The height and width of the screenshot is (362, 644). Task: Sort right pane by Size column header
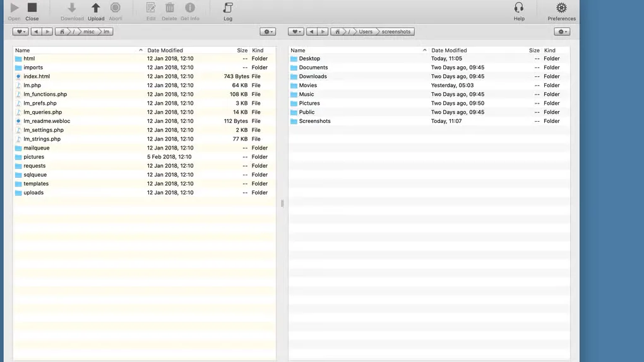tap(534, 50)
